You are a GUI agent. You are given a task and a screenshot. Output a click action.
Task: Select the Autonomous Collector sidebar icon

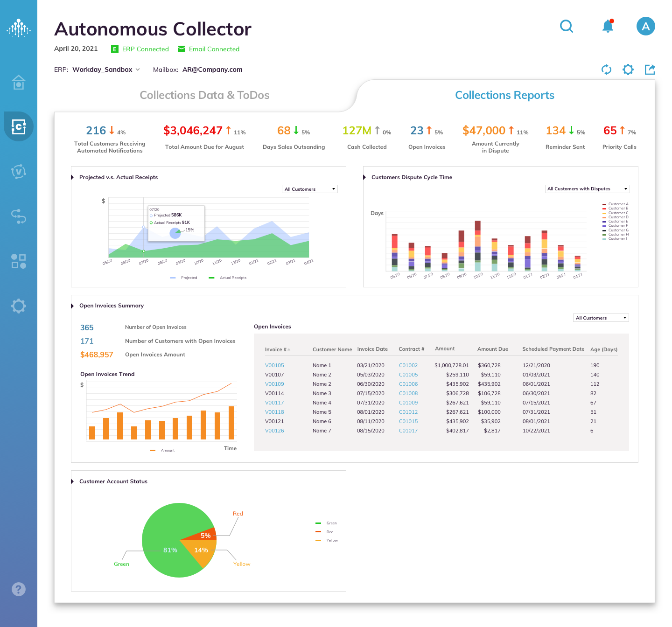point(19,126)
